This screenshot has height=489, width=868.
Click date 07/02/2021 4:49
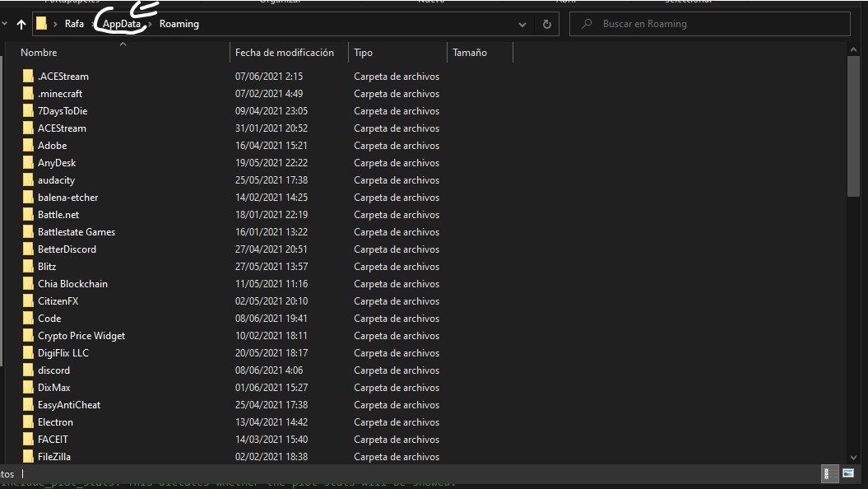coord(269,94)
